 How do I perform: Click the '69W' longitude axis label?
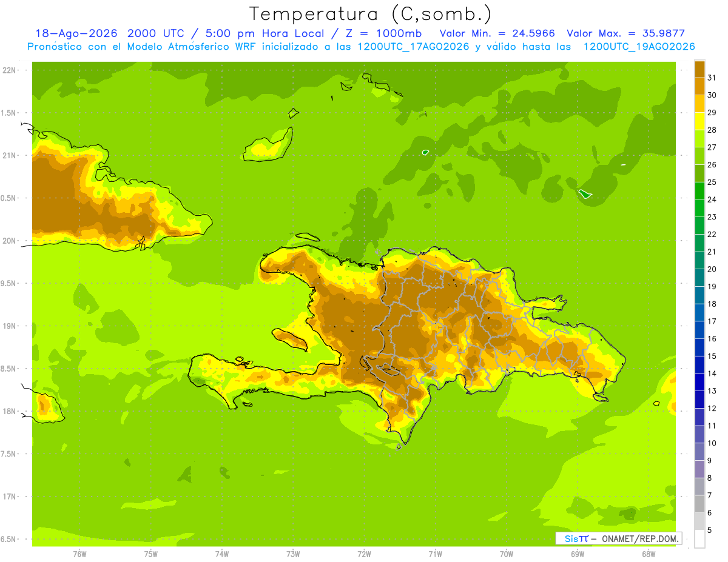577,554
